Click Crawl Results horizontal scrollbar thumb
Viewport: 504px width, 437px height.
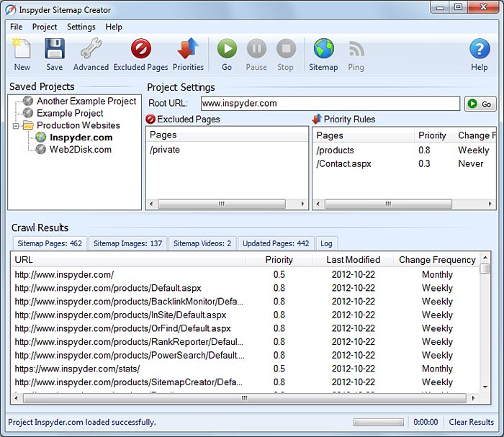click(245, 398)
